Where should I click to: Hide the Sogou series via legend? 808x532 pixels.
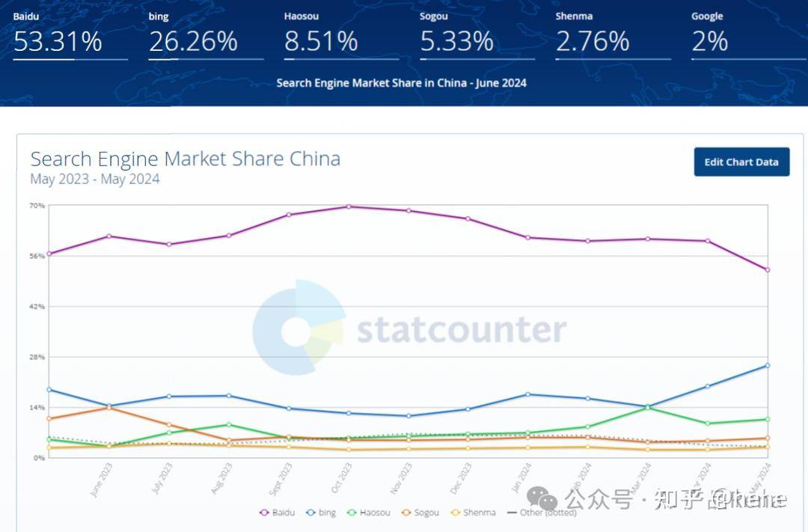point(420,513)
